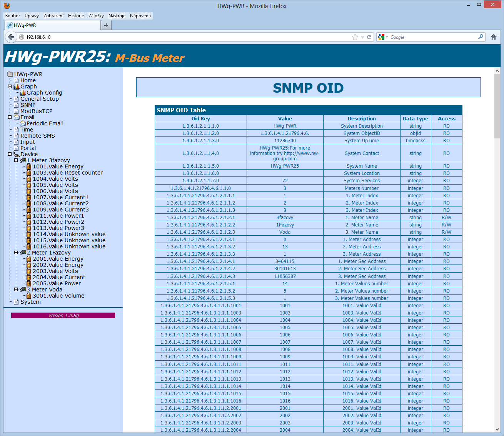Open the Time settings link
The height and width of the screenshot is (436, 504).
(27, 130)
